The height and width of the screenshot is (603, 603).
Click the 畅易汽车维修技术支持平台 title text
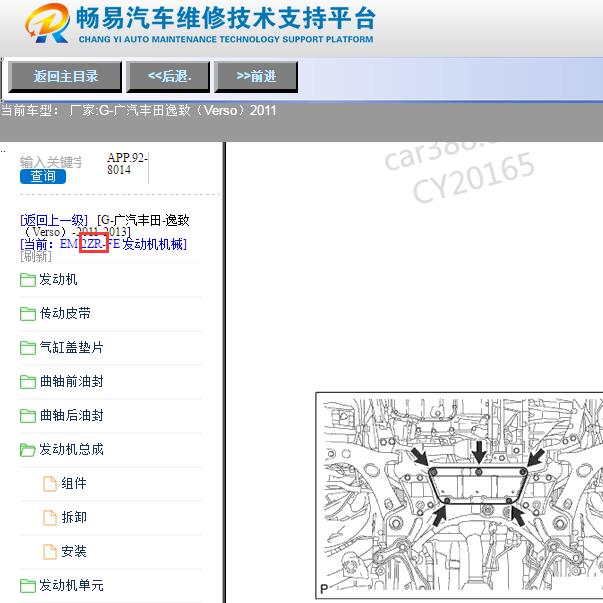pyautogui.click(x=226, y=18)
